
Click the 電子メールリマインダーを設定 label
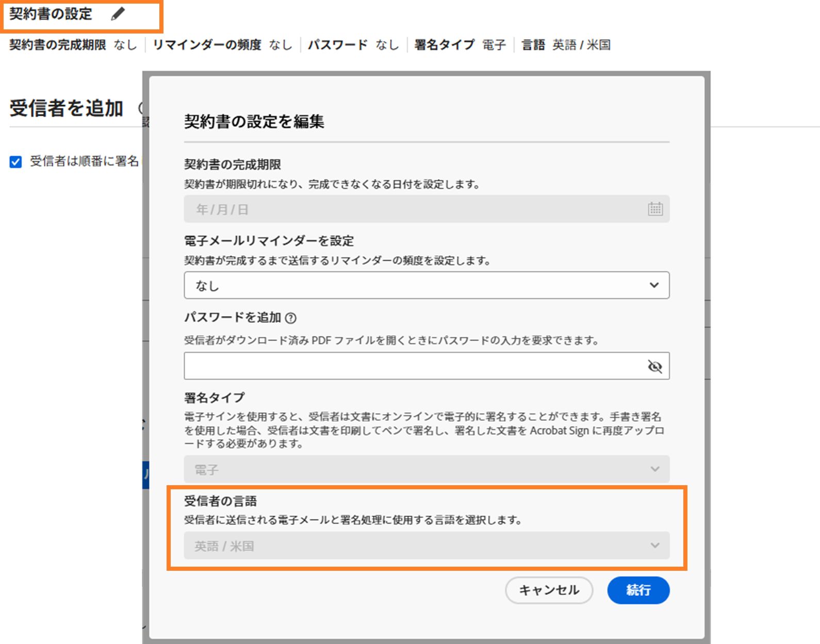pos(269,241)
